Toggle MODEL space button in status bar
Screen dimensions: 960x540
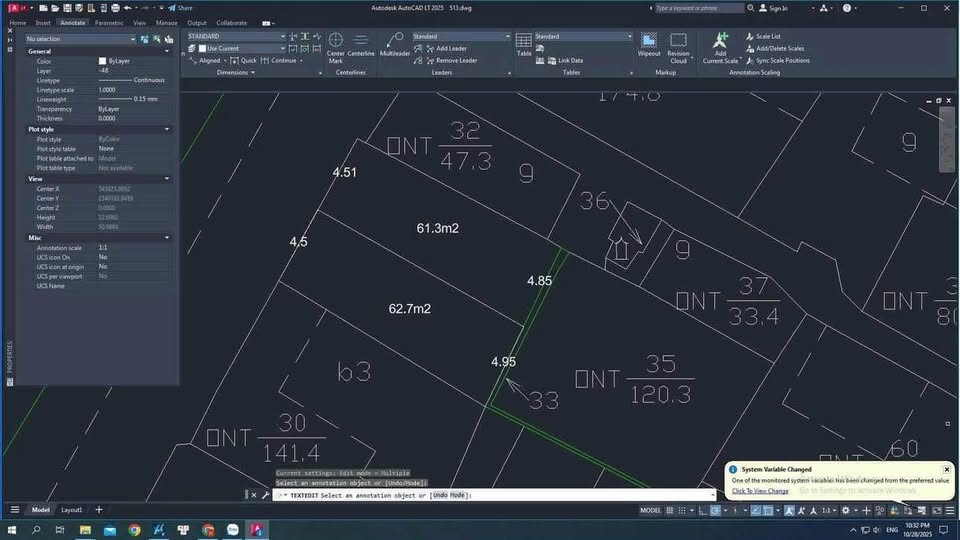coord(650,510)
